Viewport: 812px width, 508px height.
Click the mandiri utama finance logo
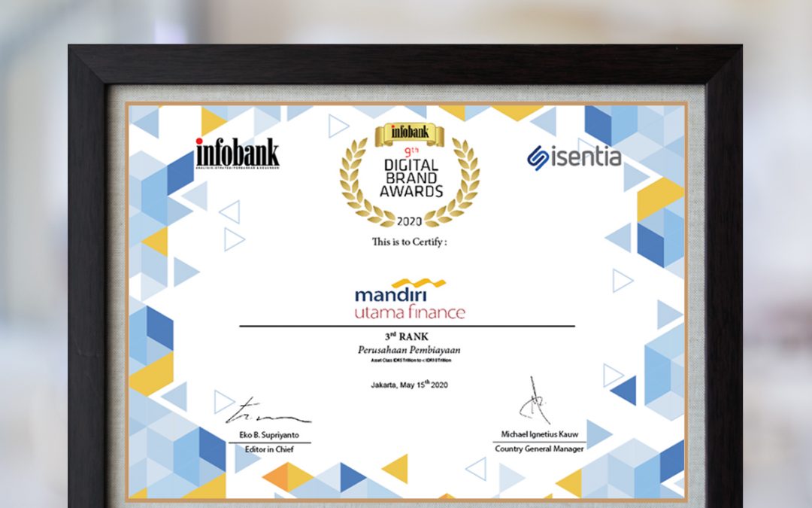(410, 299)
